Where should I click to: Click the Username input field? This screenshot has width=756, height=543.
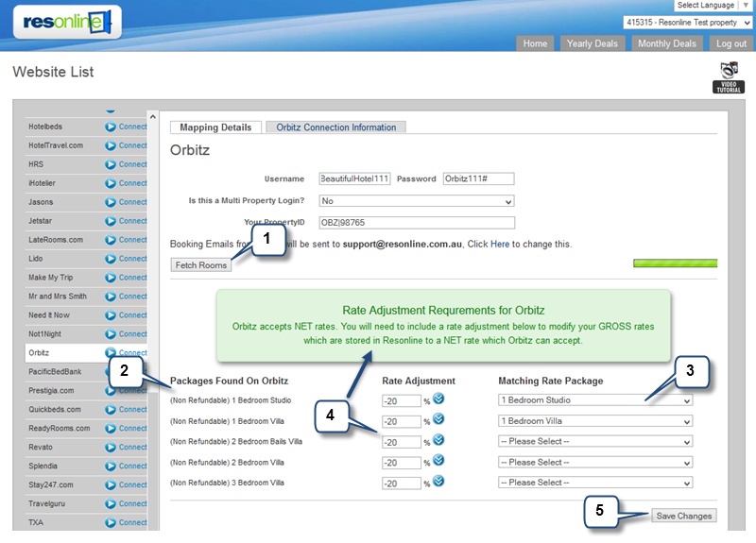(354, 178)
